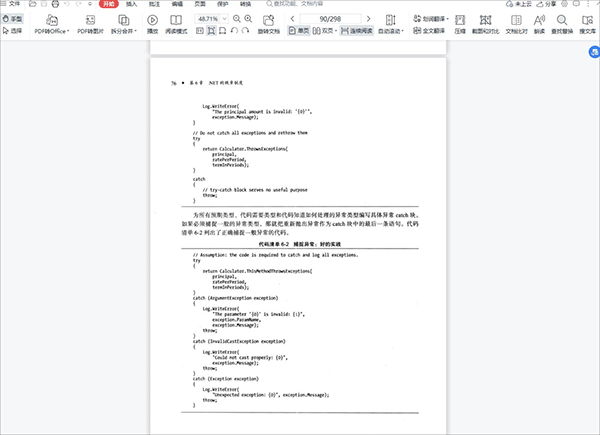Click the PDF to image icon
This screenshot has height=435, width=600.
point(90,20)
